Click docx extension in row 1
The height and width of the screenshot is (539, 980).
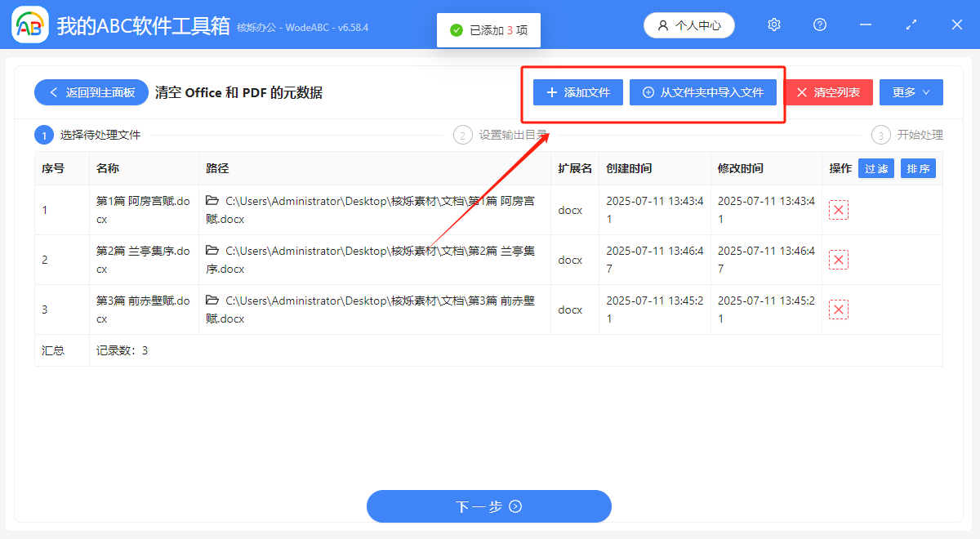point(570,210)
